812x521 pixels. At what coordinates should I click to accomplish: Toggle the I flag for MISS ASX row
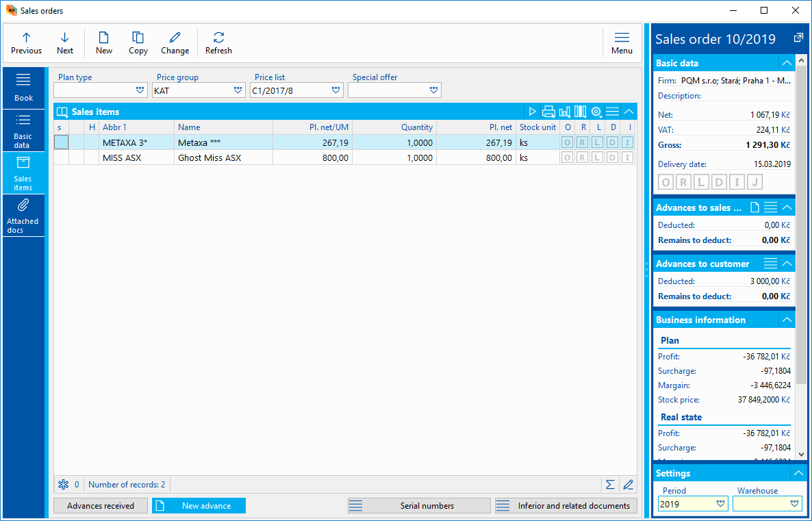[x=627, y=157]
